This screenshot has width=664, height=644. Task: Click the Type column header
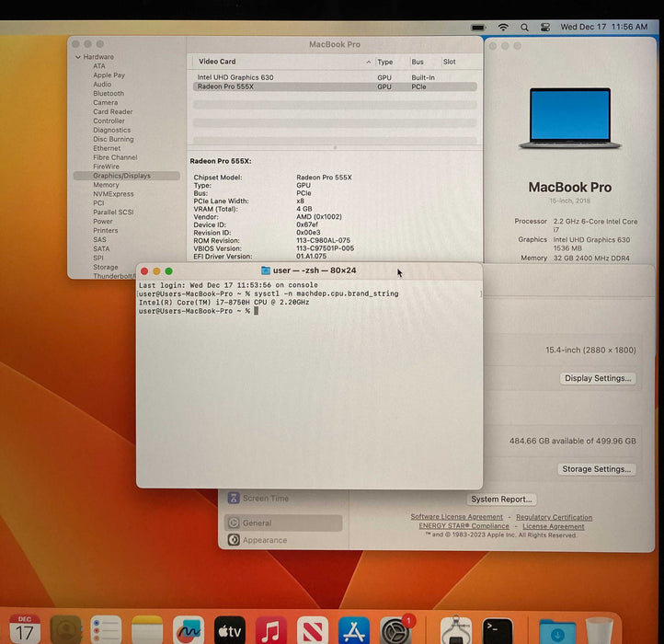[x=385, y=62]
